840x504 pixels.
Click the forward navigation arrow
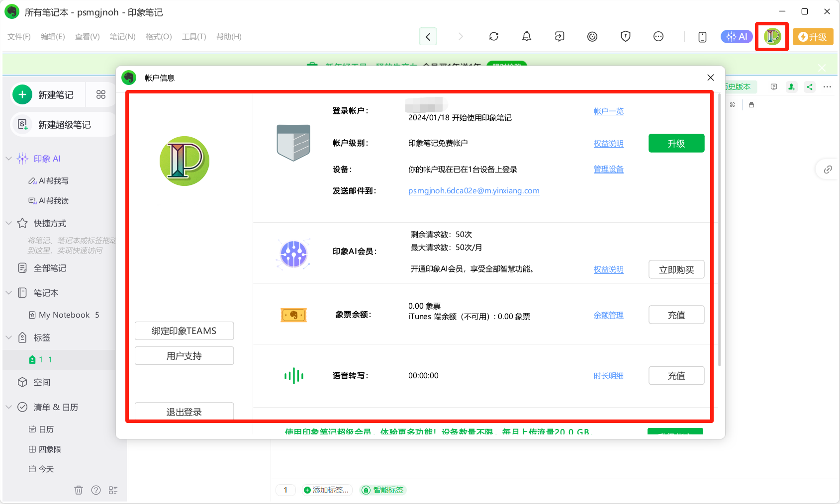point(461,36)
